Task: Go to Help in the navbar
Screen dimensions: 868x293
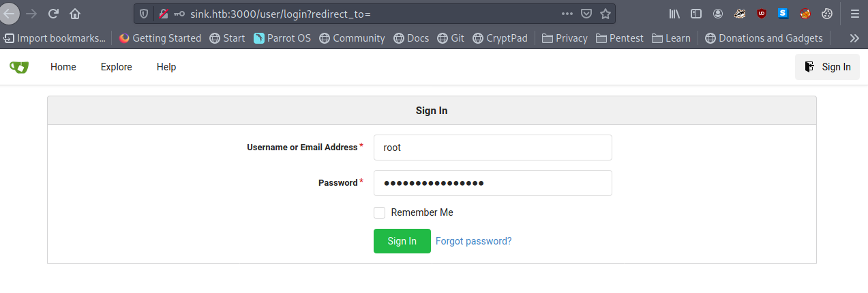Action: tap(166, 67)
